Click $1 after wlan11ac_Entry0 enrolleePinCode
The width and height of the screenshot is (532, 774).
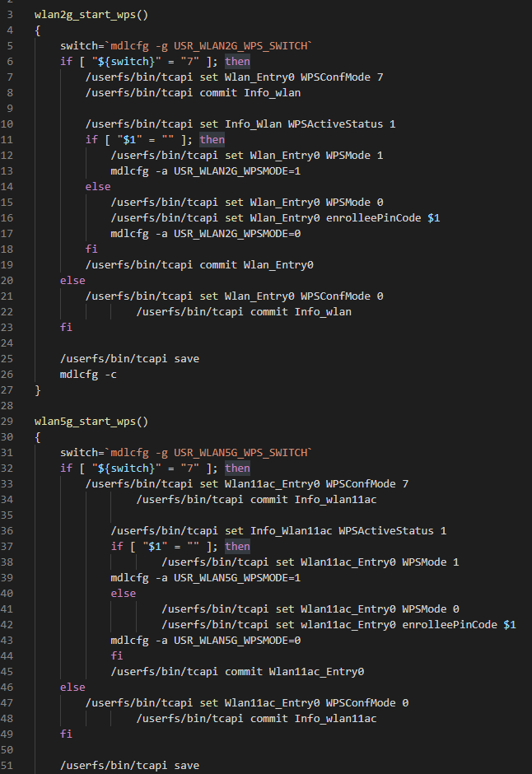510,624
